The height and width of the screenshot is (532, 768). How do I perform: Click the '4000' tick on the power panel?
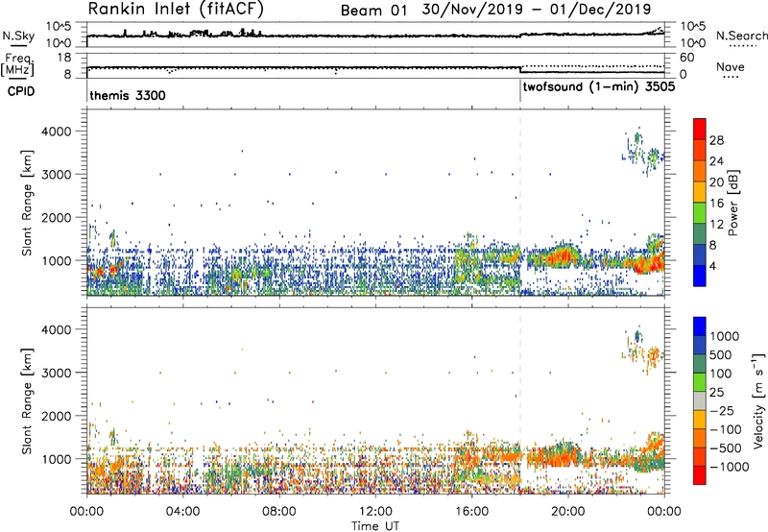point(57,131)
